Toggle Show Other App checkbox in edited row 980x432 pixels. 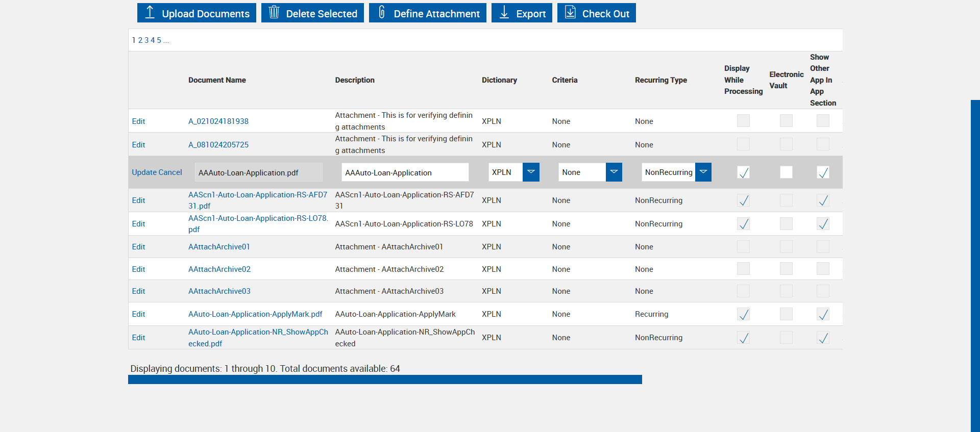(823, 172)
